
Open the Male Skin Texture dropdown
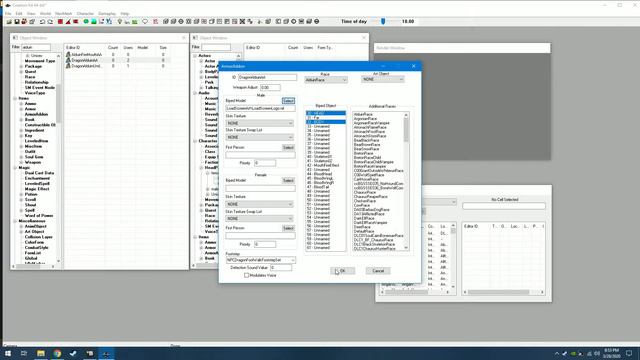point(260,123)
